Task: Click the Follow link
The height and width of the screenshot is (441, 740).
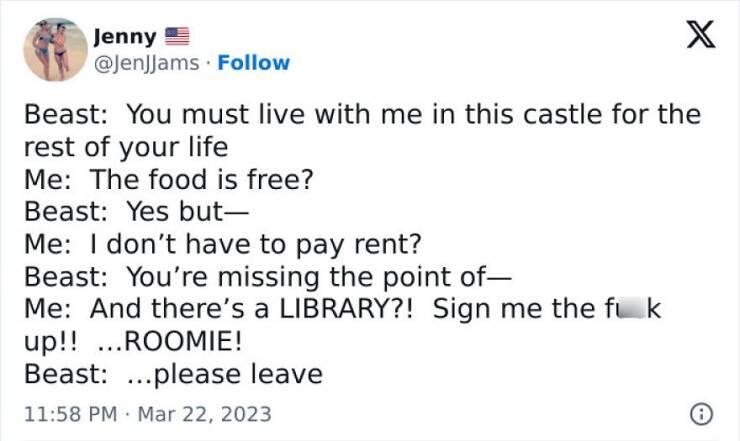Action: click(255, 63)
